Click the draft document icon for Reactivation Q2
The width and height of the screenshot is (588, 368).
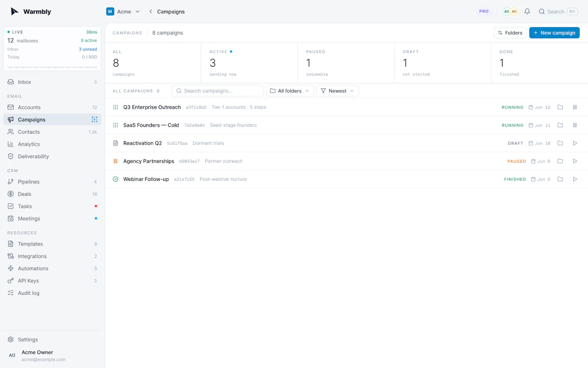click(x=115, y=143)
